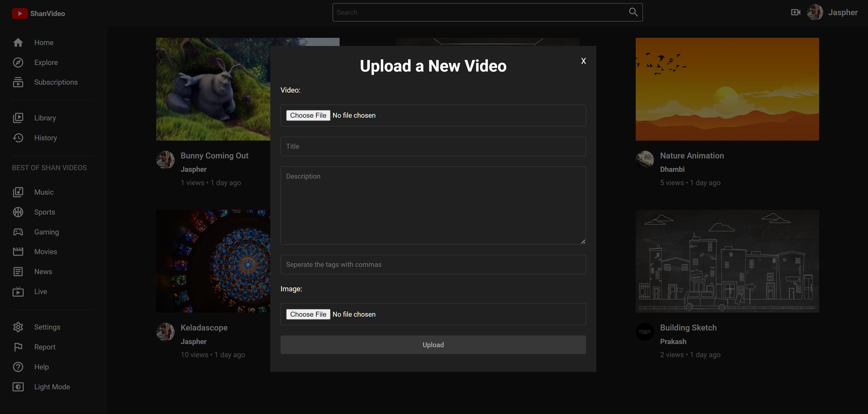Screen dimensions: 868x414
Task: Open the Home sidebar icon
Action: (x=18, y=43)
